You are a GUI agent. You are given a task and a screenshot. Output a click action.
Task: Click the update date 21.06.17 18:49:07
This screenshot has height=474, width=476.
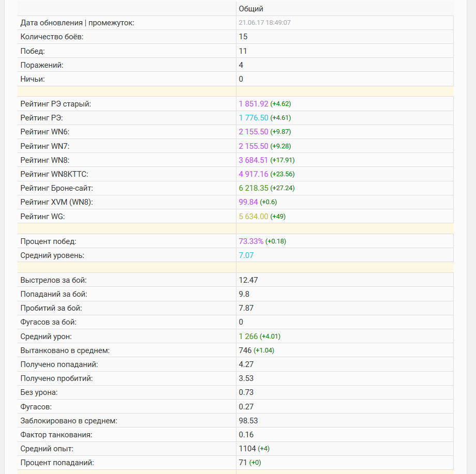pyautogui.click(x=264, y=23)
